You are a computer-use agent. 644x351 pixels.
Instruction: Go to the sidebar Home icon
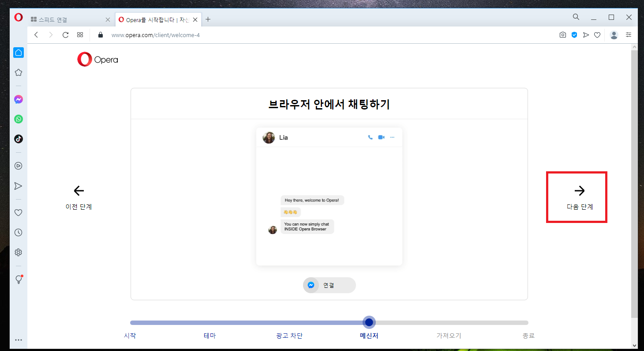(19, 53)
